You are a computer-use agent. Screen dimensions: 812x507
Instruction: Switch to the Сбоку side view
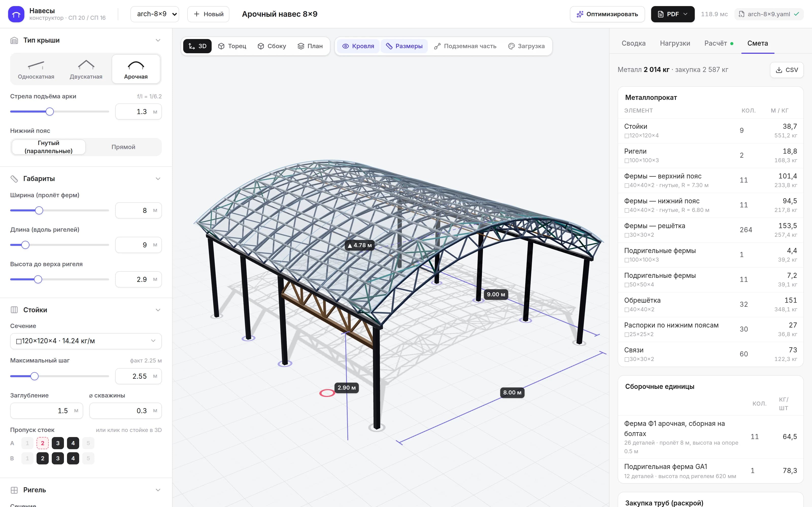pos(272,46)
